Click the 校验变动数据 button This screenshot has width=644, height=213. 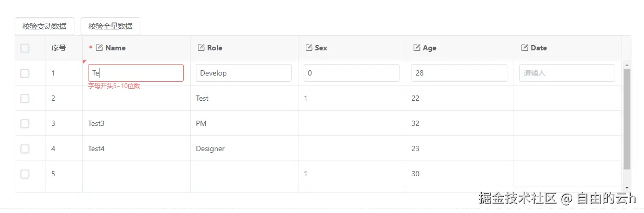[x=45, y=26]
